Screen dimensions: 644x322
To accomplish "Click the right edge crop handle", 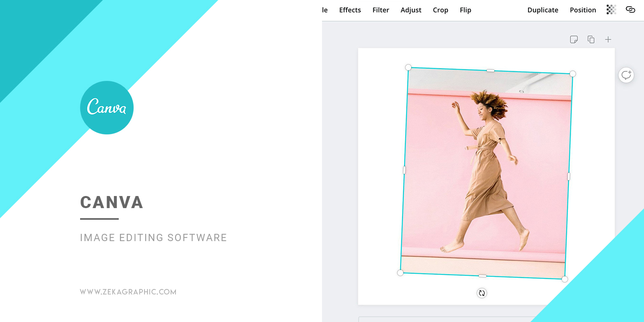I will point(569,176).
